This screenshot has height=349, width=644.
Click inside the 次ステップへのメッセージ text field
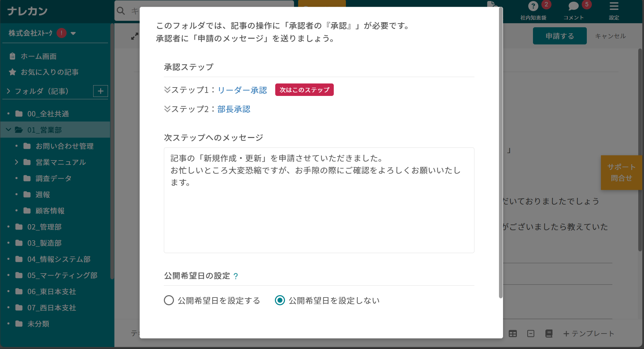pyautogui.click(x=319, y=200)
